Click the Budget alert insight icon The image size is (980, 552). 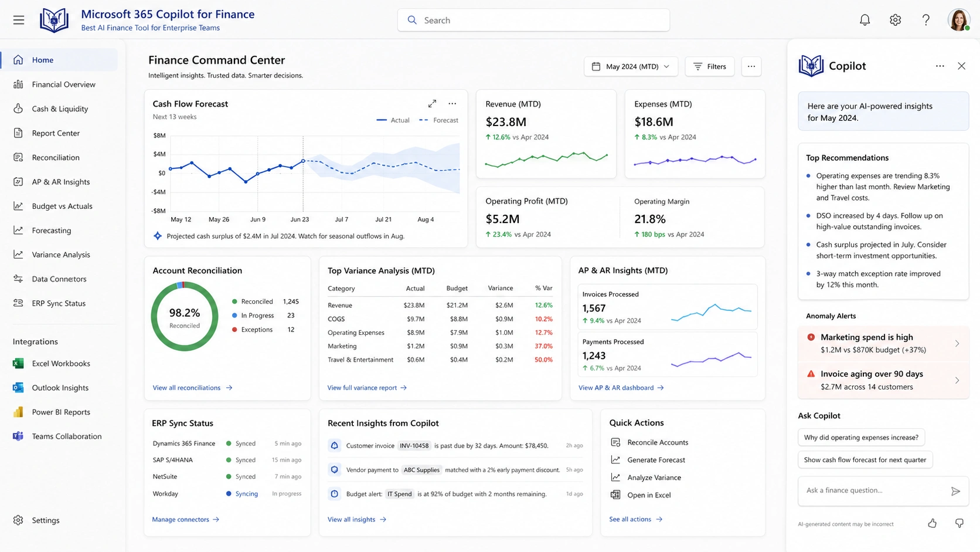click(334, 494)
